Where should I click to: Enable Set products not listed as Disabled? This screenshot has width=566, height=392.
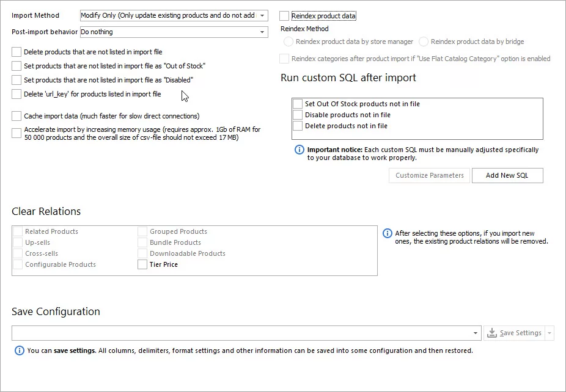click(17, 80)
